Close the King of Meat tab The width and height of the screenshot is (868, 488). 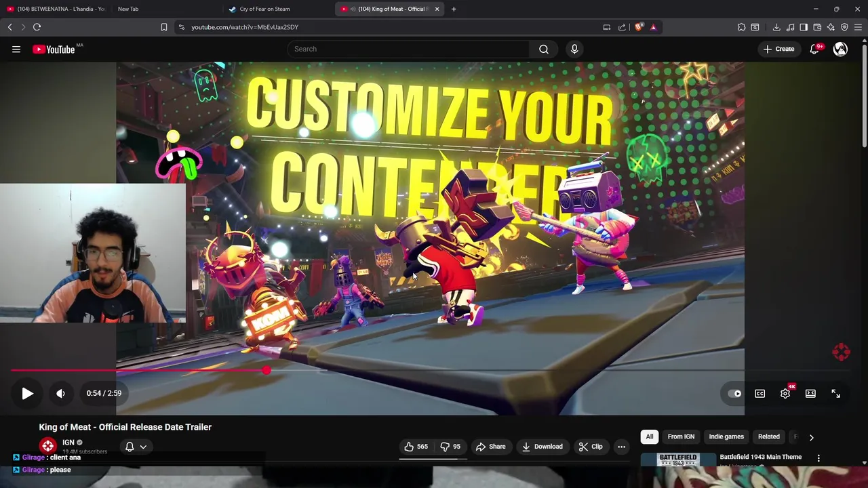point(437,9)
